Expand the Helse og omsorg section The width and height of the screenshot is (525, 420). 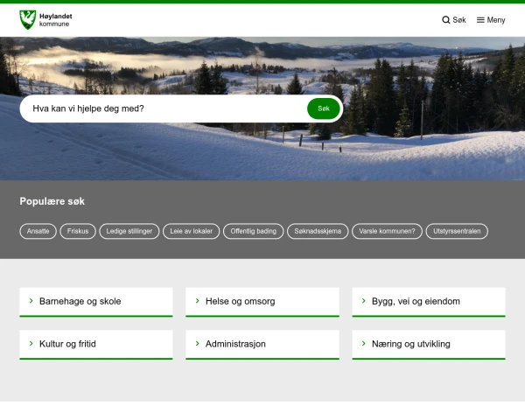tap(262, 301)
